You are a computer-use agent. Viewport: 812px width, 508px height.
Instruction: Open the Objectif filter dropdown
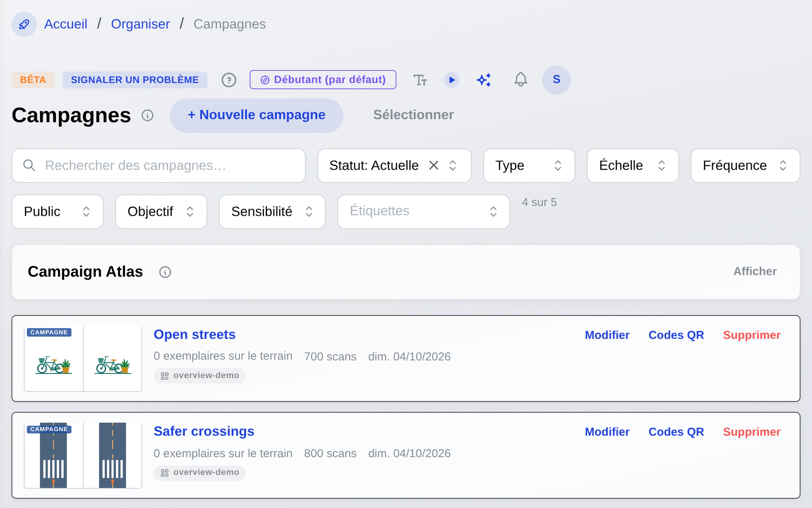[161, 211]
